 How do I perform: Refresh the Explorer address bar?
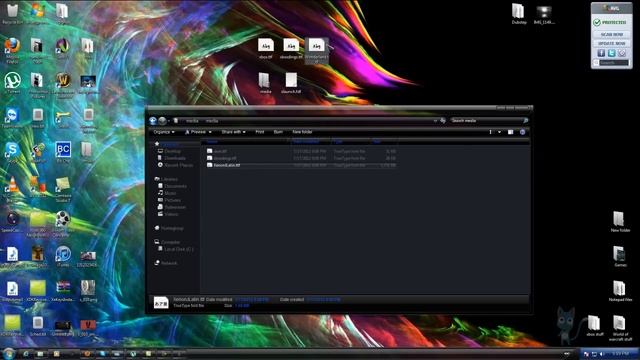click(443, 121)
